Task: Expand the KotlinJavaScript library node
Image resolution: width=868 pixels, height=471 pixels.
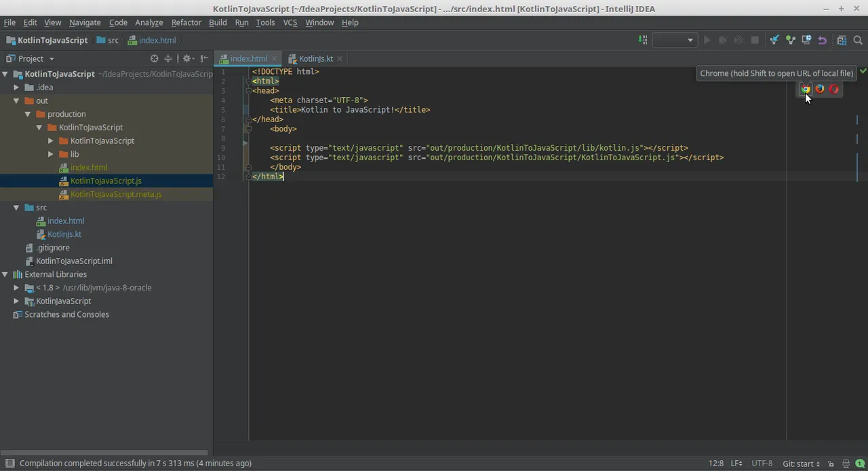Action: pos(16,301)
